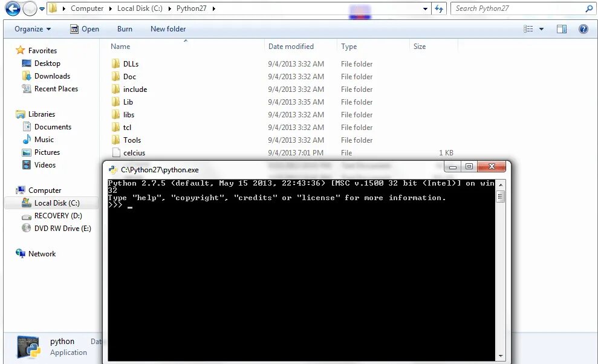Select DVD RW Drive (E:)
Image resolution: width=598 pixels, height=364 pixels.
pyautogui.click(x=62, y=228)
